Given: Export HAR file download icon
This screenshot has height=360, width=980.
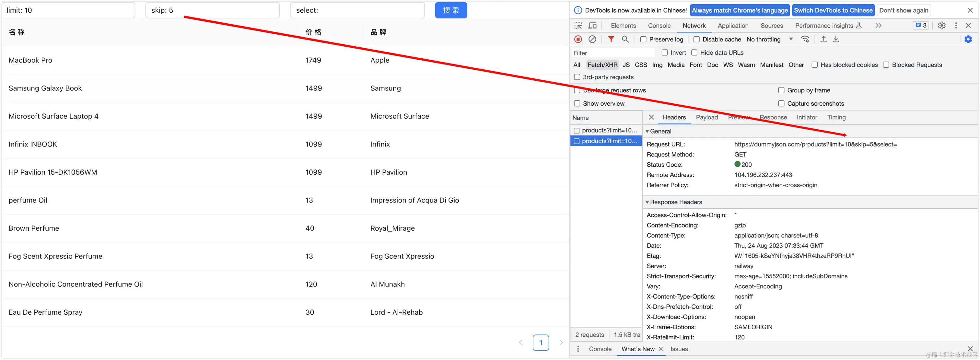Looking at the screenshot, I should (x=836, y=39).
